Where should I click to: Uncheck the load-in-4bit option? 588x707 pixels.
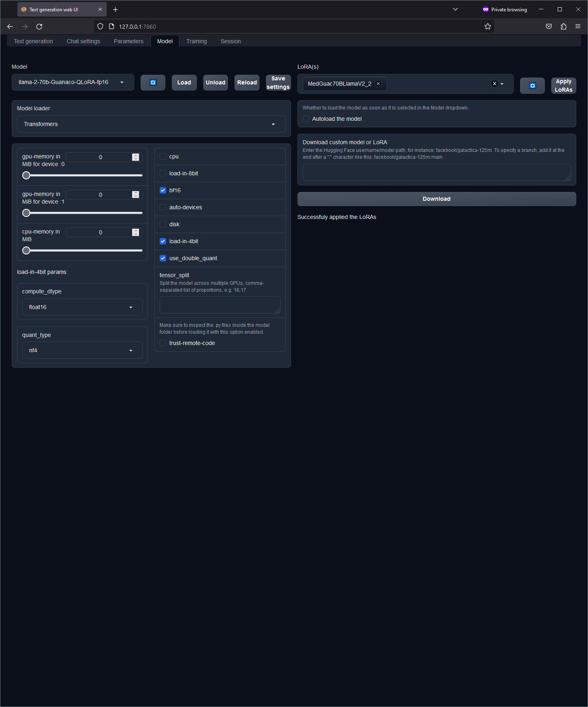coord(163,241)
